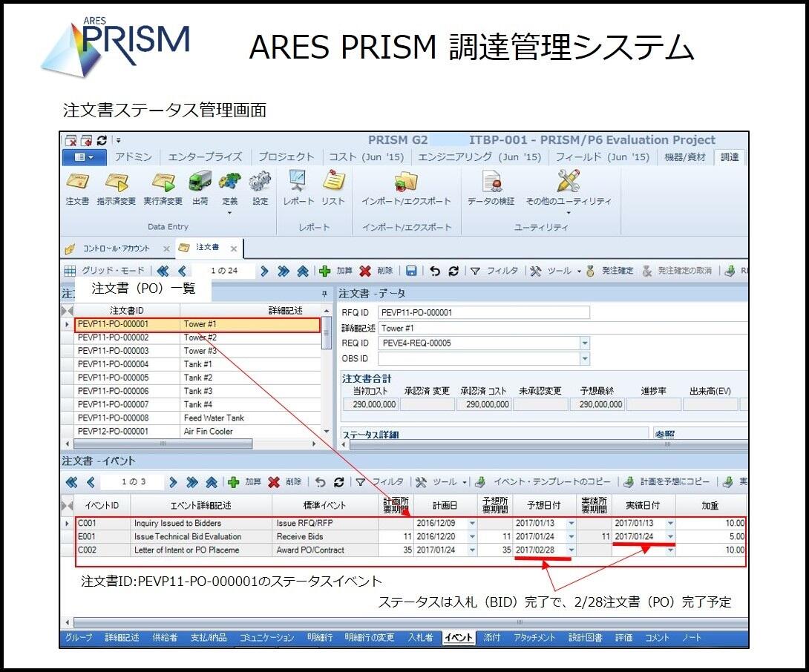Image resolution: width=809 pixels, height=672 pixels.
Task: Go to previous record in upper toolbar
Action: pyautogui.click(x=182, y=271)
